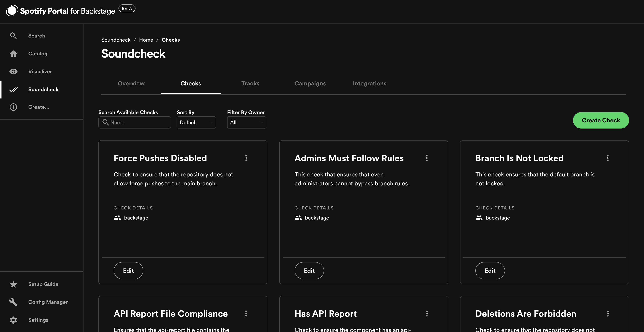The width and height of the screenshot is (644, 332).
Task: Open the Search sidebar magnifier icon
Action: (13, 36)
